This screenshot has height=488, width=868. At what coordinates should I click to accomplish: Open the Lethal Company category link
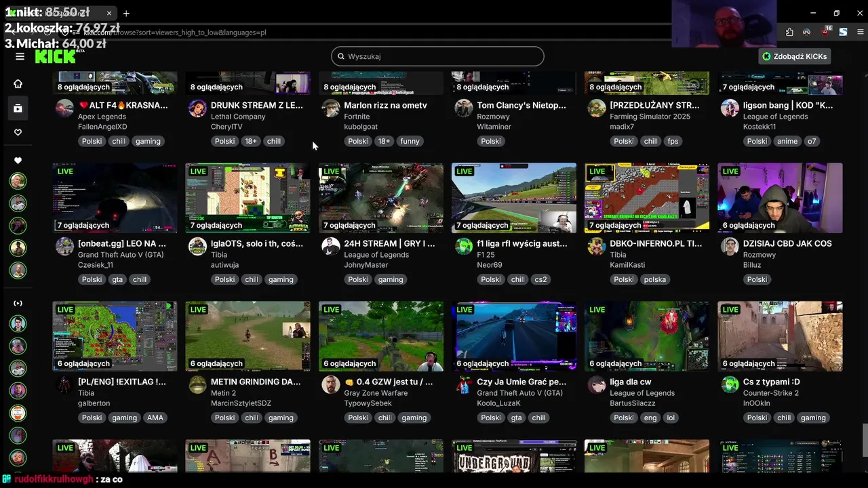tap(238, 117)
